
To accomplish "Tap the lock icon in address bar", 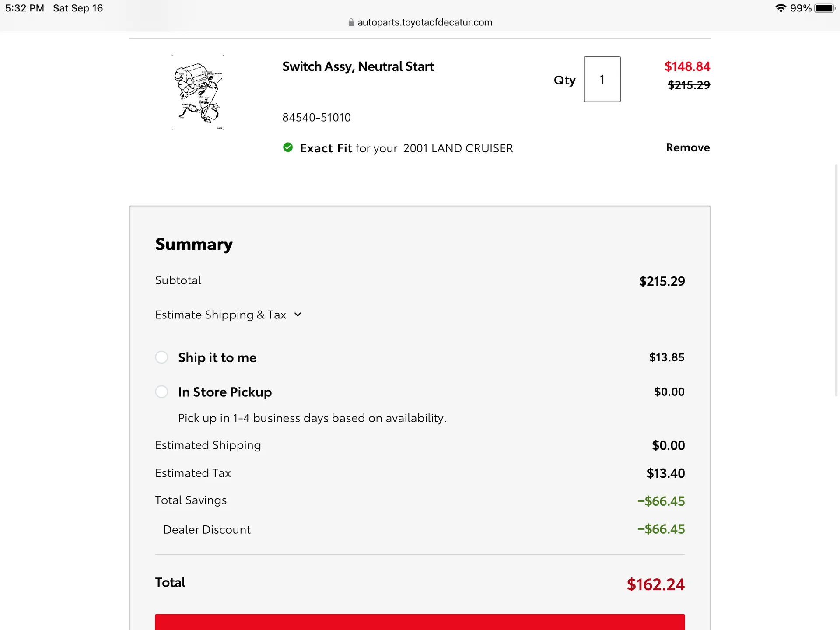I will point(351,22).
